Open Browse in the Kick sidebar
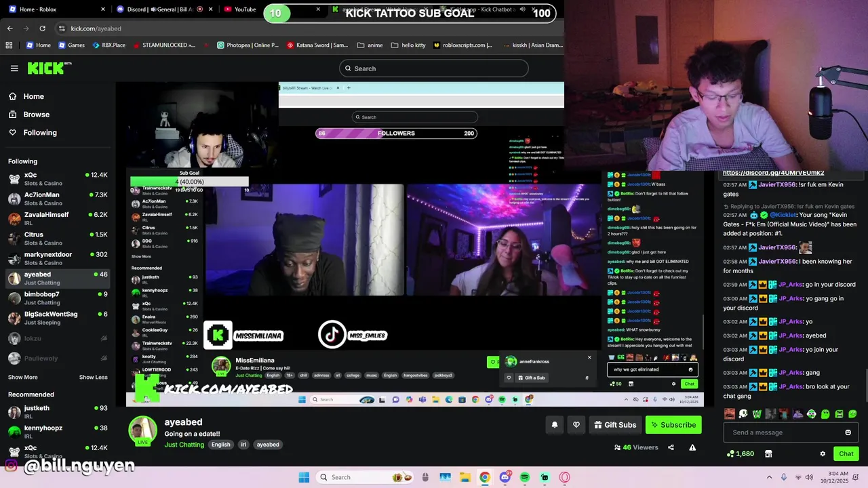Screen dimensions: 868x488 pyautogui.click(x=29, y=115)
